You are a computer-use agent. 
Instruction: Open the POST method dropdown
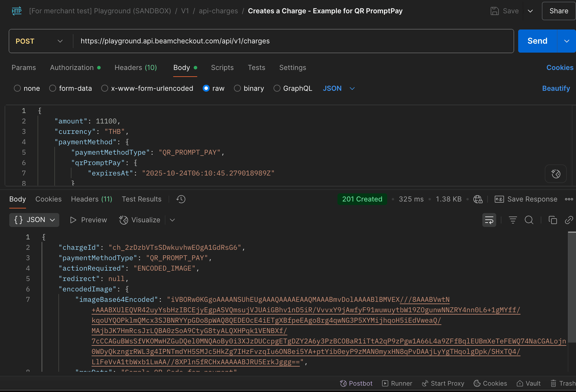pos(60,41)
